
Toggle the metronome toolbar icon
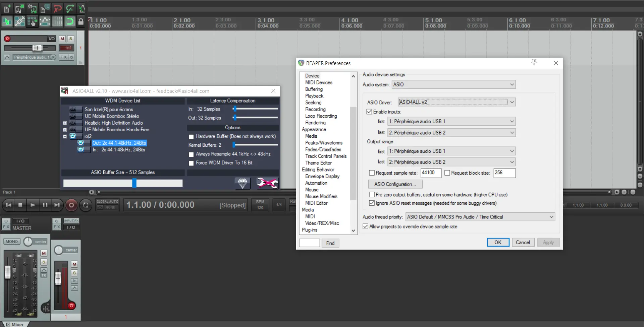(82, 8)
